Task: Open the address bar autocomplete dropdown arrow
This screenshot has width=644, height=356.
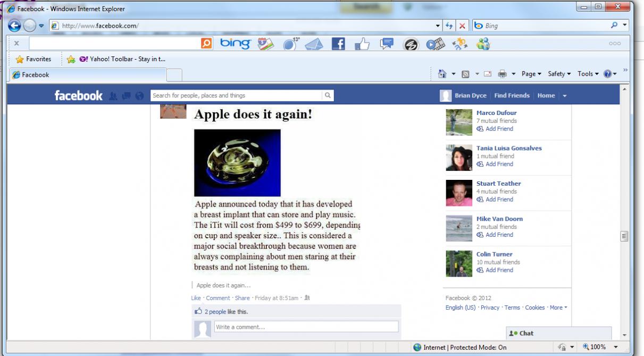Action: point(438,26)
